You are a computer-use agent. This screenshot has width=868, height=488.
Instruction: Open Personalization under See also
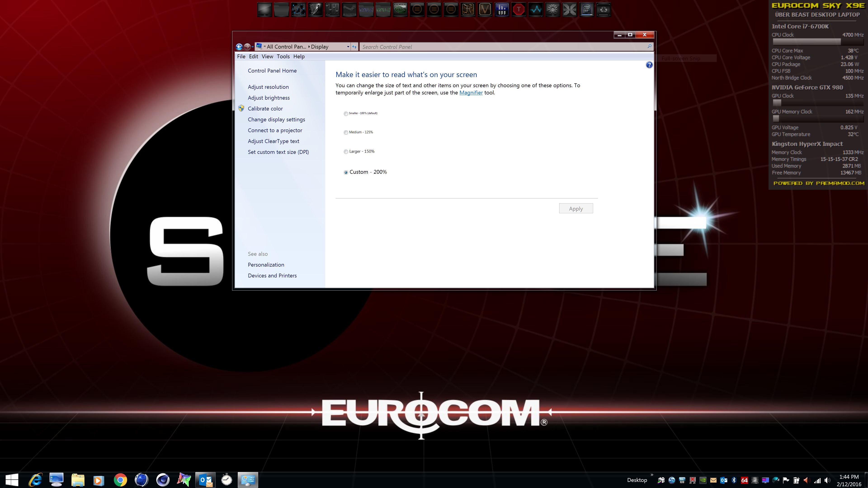coord(266,265)
